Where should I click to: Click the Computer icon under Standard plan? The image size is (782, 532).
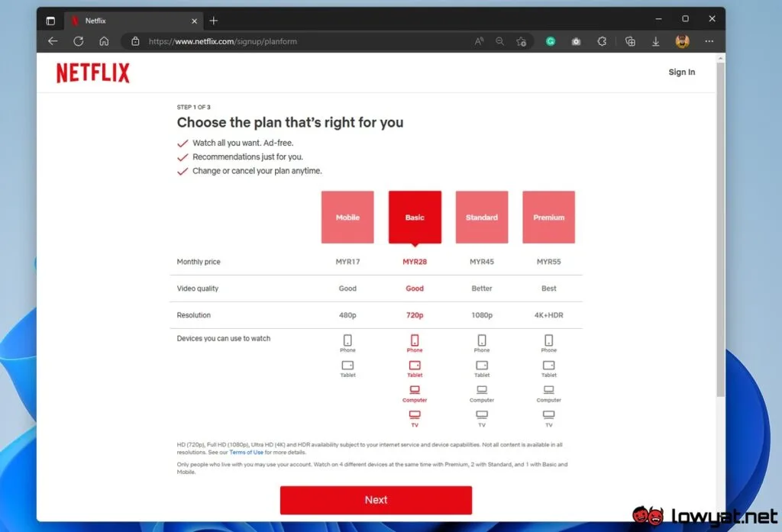tap(482, 390)
